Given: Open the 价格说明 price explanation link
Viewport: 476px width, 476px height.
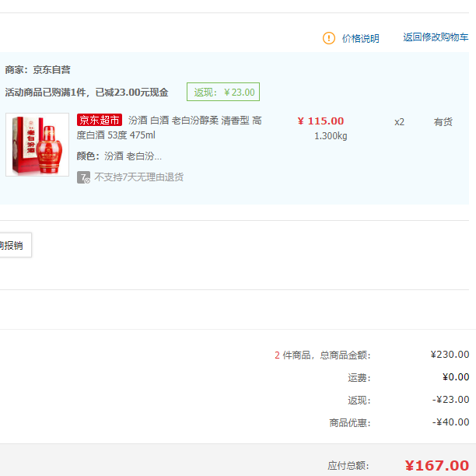Looking at the screenshot, I should pyautogui.click(x=361, y=39).
